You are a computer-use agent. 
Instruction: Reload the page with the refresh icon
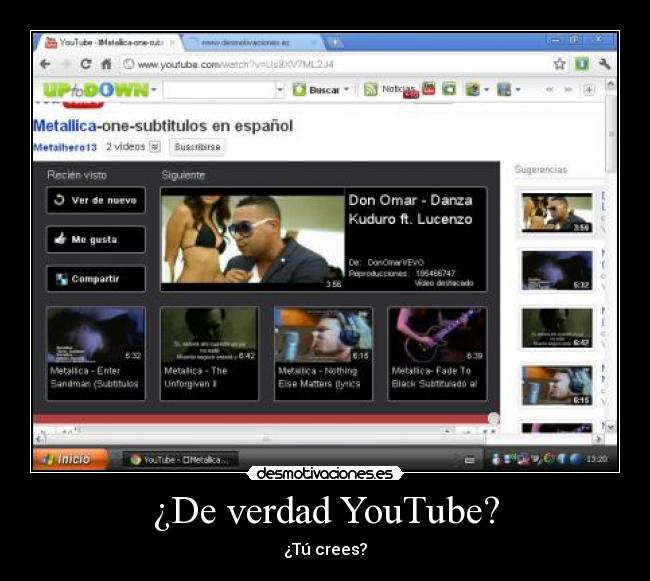85,64
